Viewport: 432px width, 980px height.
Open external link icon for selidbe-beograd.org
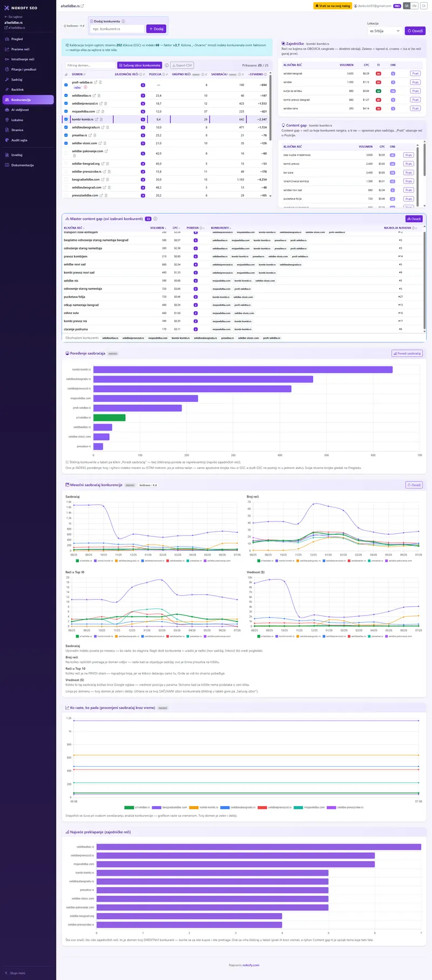pos(103,164)
